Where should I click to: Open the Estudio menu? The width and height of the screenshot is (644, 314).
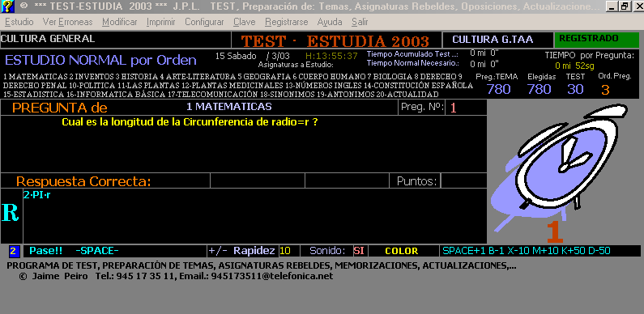click(x=19, y=22)
